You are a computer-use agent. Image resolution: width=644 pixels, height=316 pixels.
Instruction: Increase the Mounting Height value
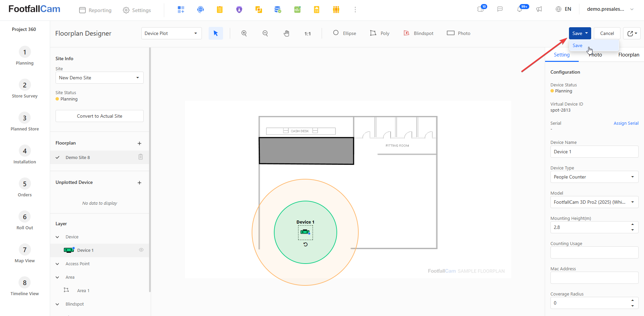pyautogui.click(x=633, y=224)
